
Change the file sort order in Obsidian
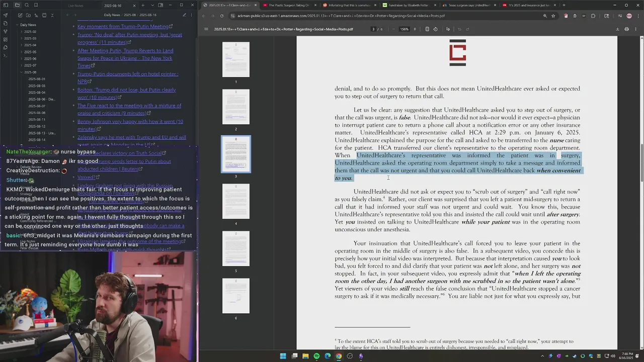coord(36,15)
